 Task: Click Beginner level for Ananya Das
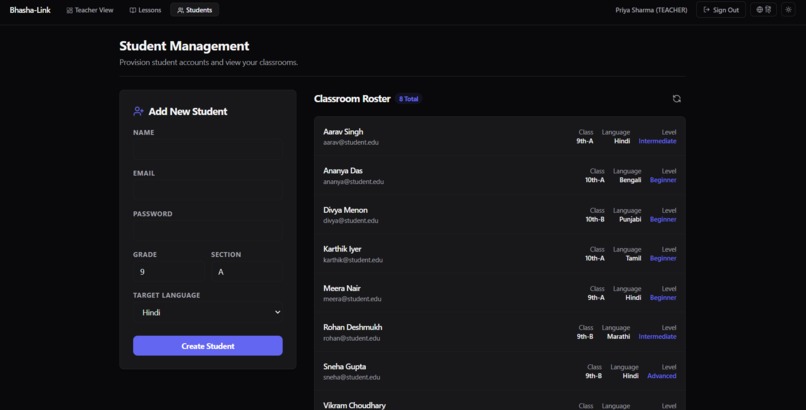[663, 180]
